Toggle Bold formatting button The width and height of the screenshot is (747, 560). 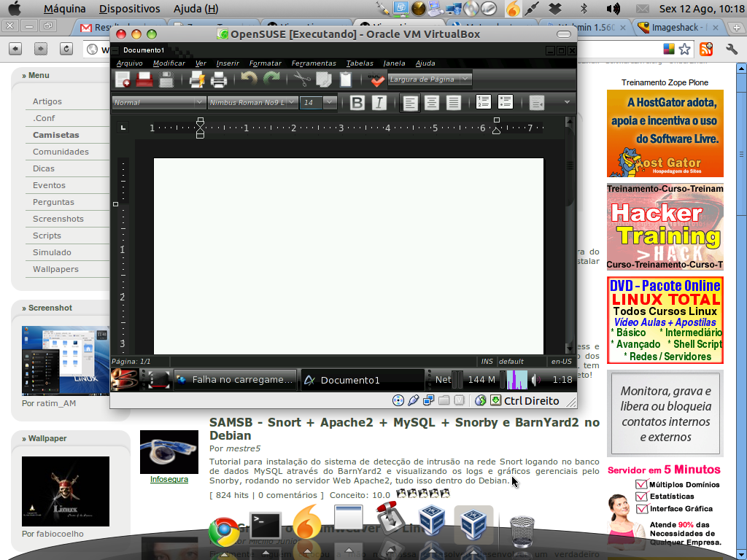[357, 102]
